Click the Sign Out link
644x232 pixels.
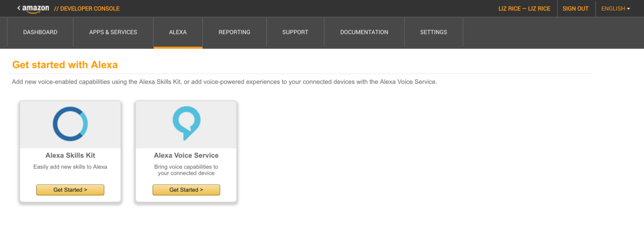(x=575, y=8)
